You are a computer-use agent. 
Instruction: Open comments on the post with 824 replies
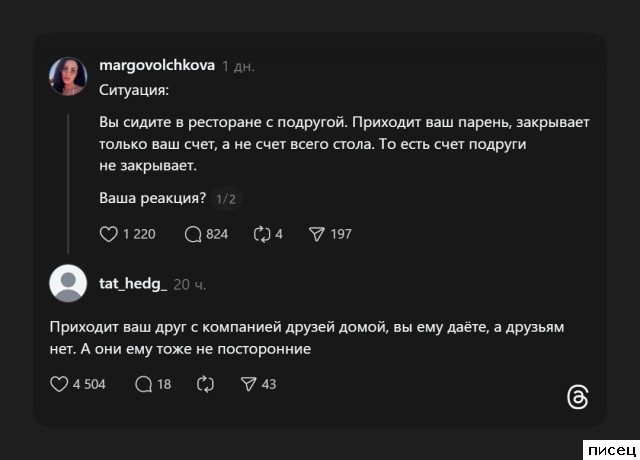[194, 234]
